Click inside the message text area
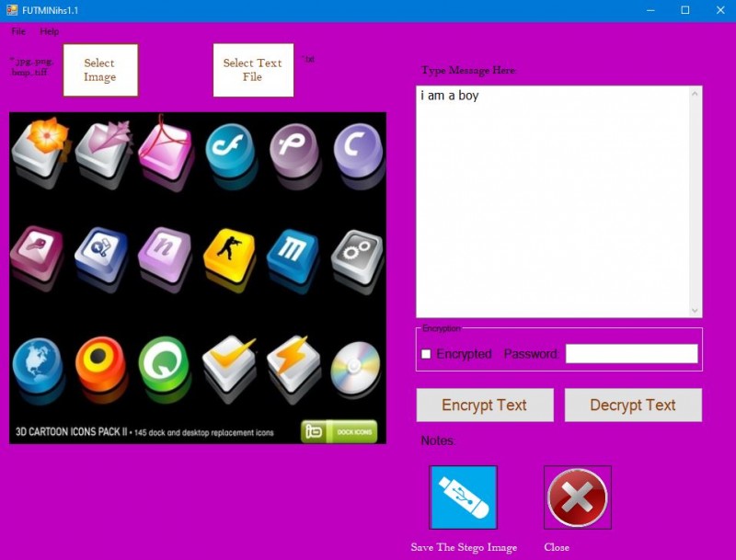 tap(553, 201)
